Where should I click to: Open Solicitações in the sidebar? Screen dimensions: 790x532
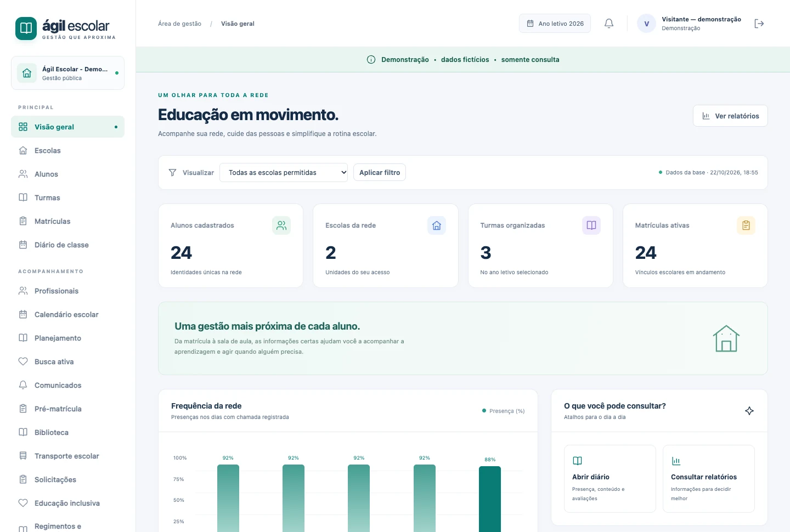[68, 479]
